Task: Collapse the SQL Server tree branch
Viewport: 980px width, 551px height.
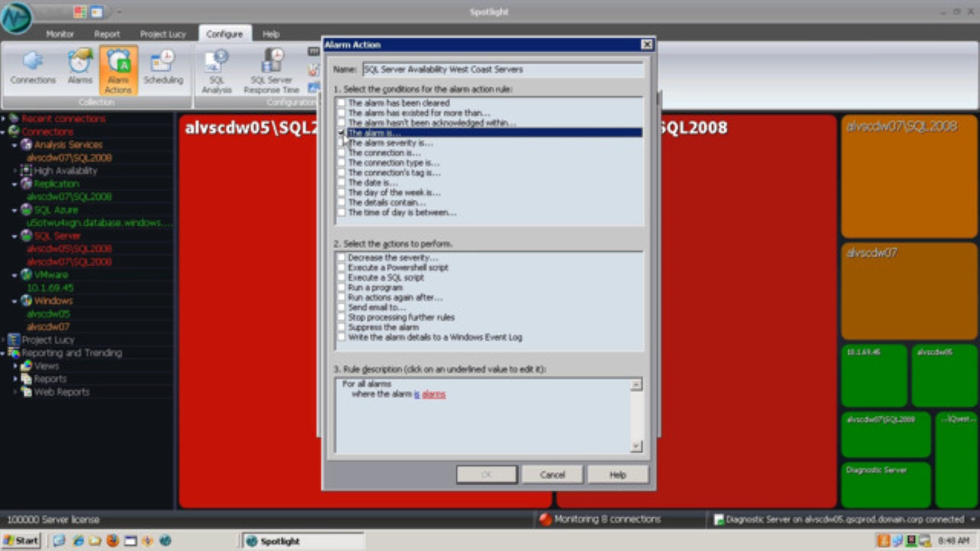Action: click(12, 236)
